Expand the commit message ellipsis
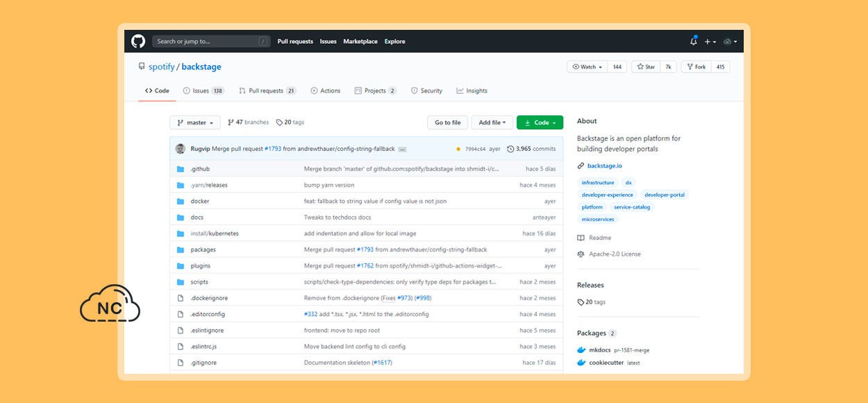This screenshot has width=868, height=403. coord(403,149)
